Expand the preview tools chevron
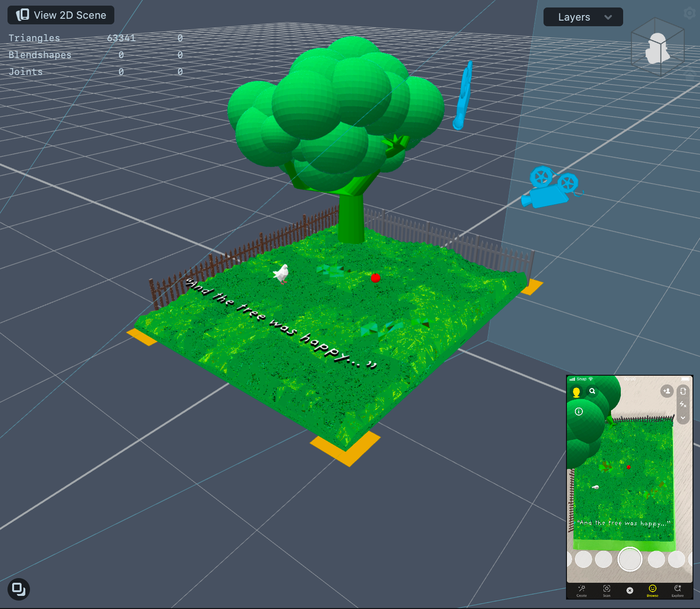 pos(683,417)
